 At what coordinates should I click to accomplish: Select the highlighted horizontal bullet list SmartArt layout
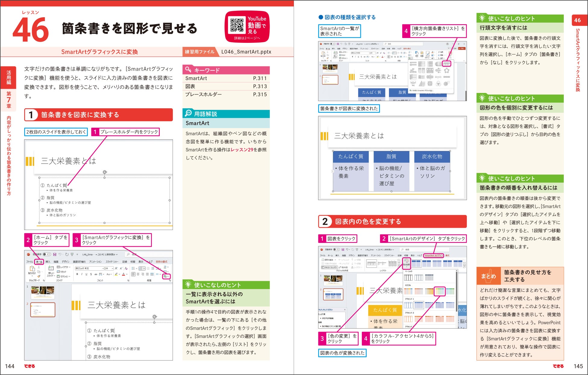pyautogui.click(x=447, y=64)
